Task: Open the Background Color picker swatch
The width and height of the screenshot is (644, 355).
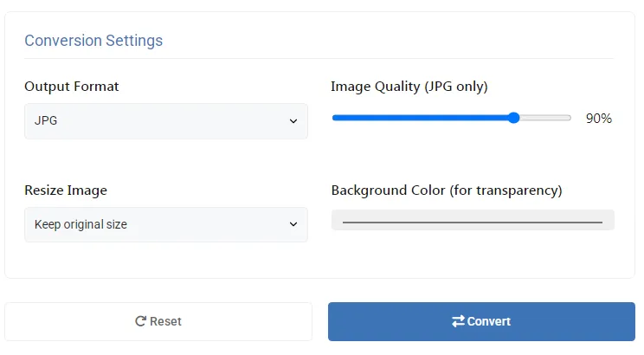Action: tap(473, 220)
